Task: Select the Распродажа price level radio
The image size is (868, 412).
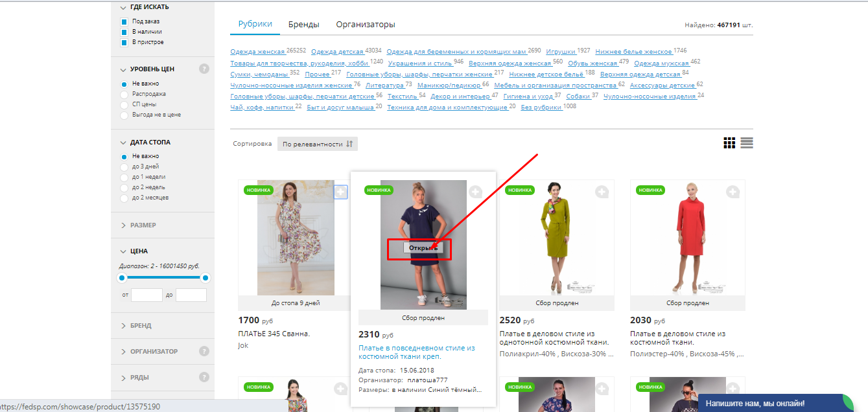Action: [x=124, y=94]
